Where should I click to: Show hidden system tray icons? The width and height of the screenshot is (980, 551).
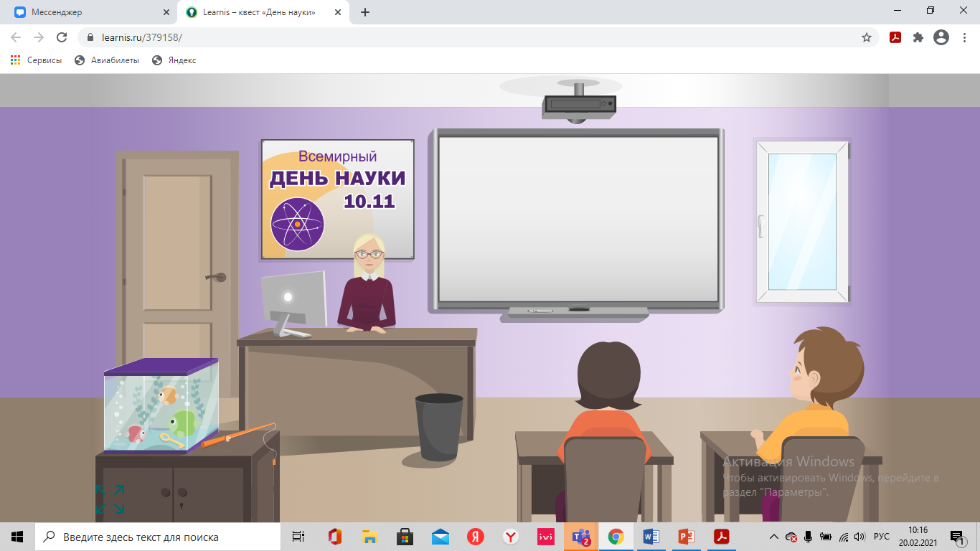pyautogui.click(x=773, y=537)
